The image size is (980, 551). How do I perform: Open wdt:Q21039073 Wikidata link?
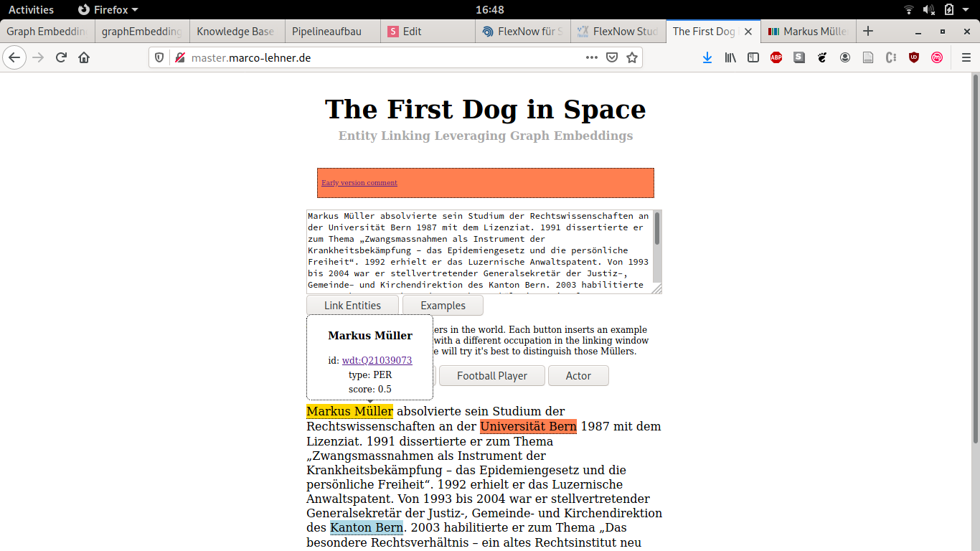click(377, 360)
